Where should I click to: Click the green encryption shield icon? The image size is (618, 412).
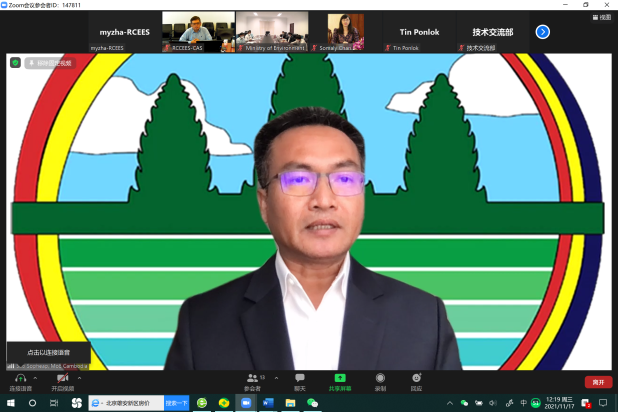click(15, 62)
